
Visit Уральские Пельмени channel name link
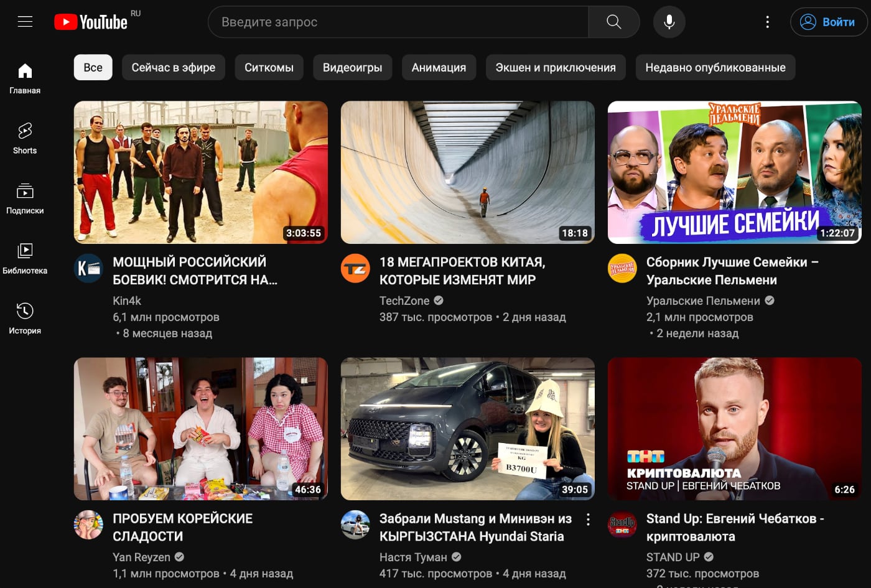[703, 301]
